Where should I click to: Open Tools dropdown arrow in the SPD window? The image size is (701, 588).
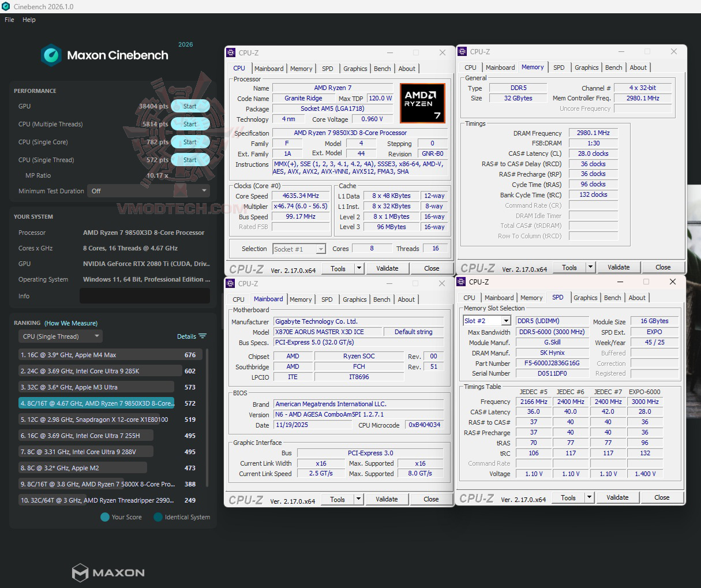pyautogui.click(x=589, y=497)
